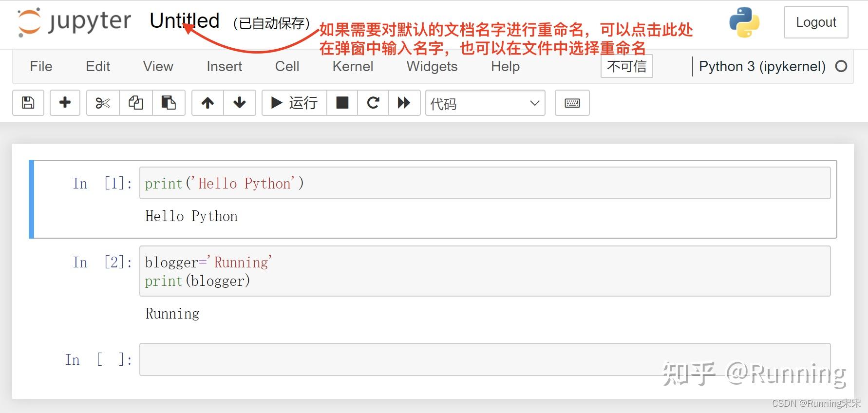Open the Kernel menu
The image size is (868, 413).
[353, 66]
